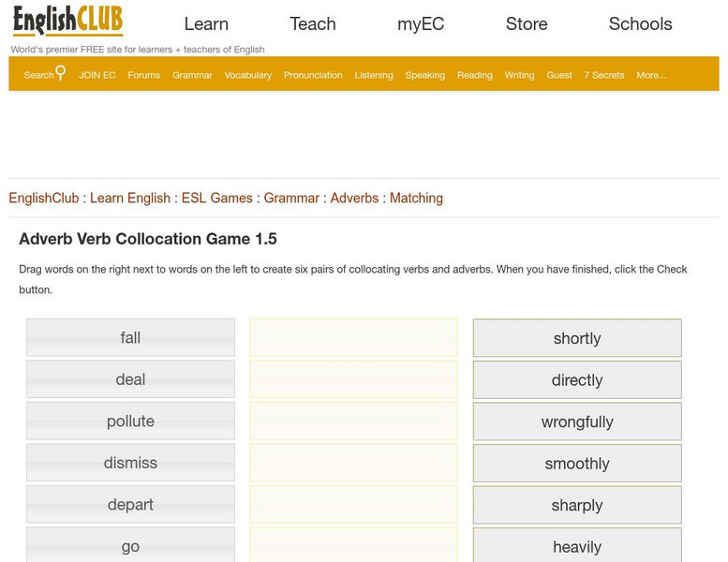Select the 'heavily' adverb tile

pos(577,545)
